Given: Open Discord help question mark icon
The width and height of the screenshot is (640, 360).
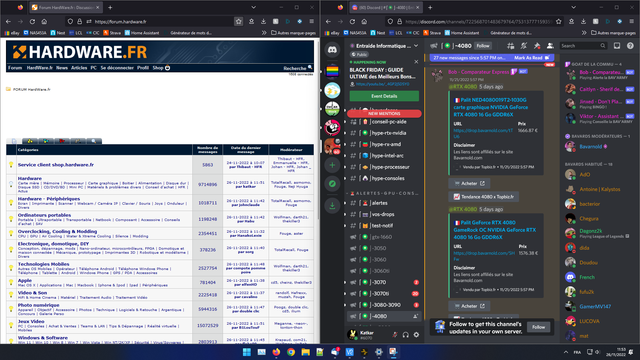Looking at the screenshot, I should point(630,46).
